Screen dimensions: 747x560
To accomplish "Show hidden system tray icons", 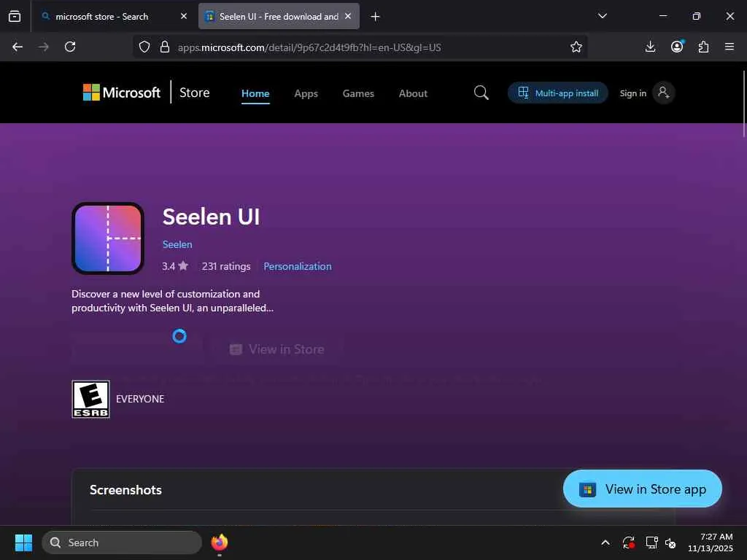I will [605, 542].
